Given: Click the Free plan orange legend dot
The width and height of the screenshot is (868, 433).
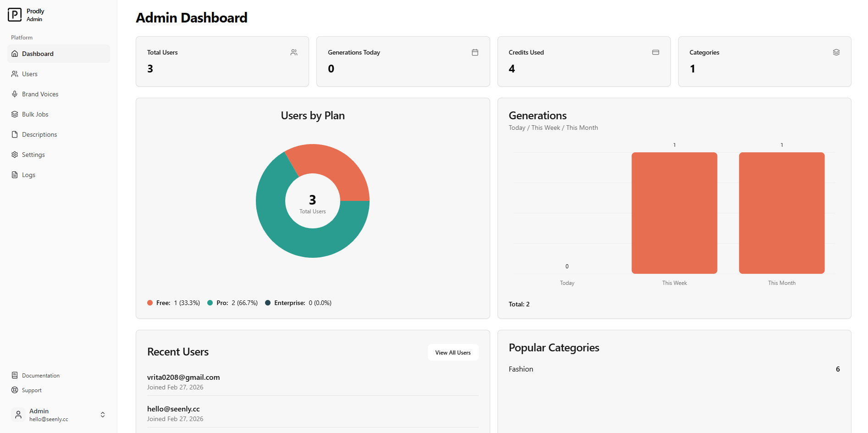Looking at the screenshot, I should [x=150, y=303].
